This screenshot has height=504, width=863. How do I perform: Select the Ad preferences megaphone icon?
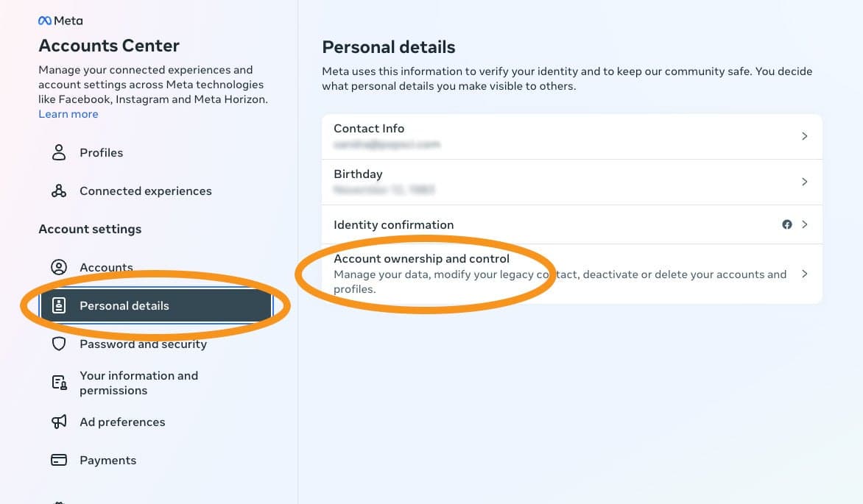59,422
